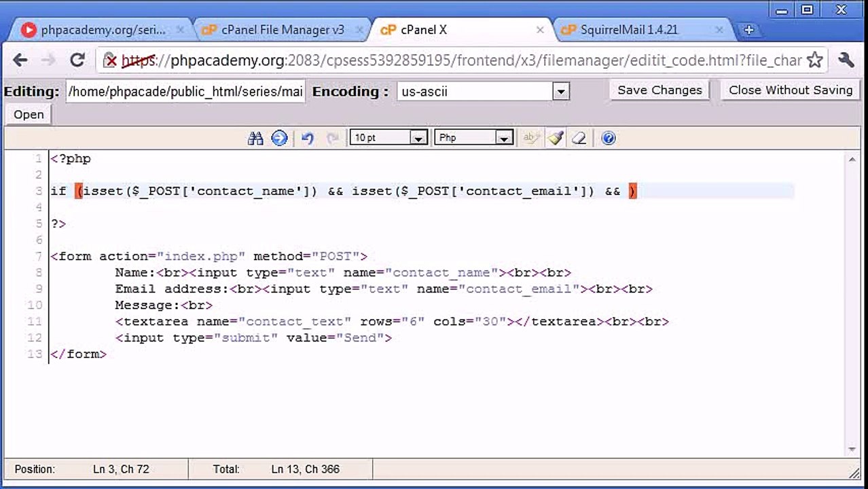Reload the current page

click(77, 60)
